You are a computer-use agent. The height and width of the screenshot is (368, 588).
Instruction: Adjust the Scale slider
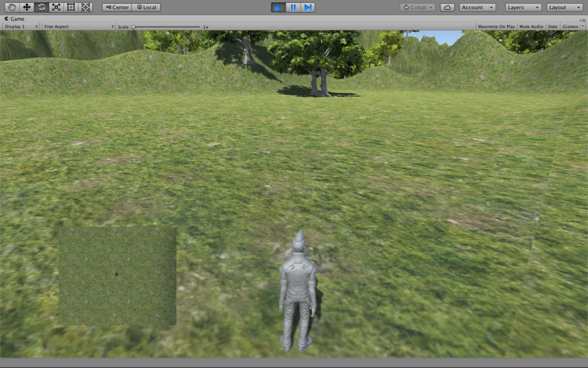coord(167,26)
